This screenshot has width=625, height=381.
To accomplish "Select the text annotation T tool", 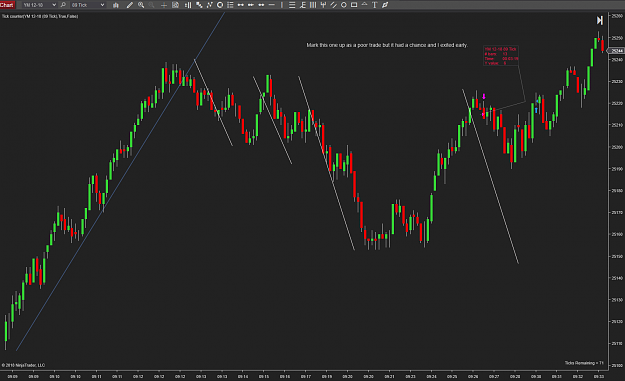I will click(x=375, y=5).
